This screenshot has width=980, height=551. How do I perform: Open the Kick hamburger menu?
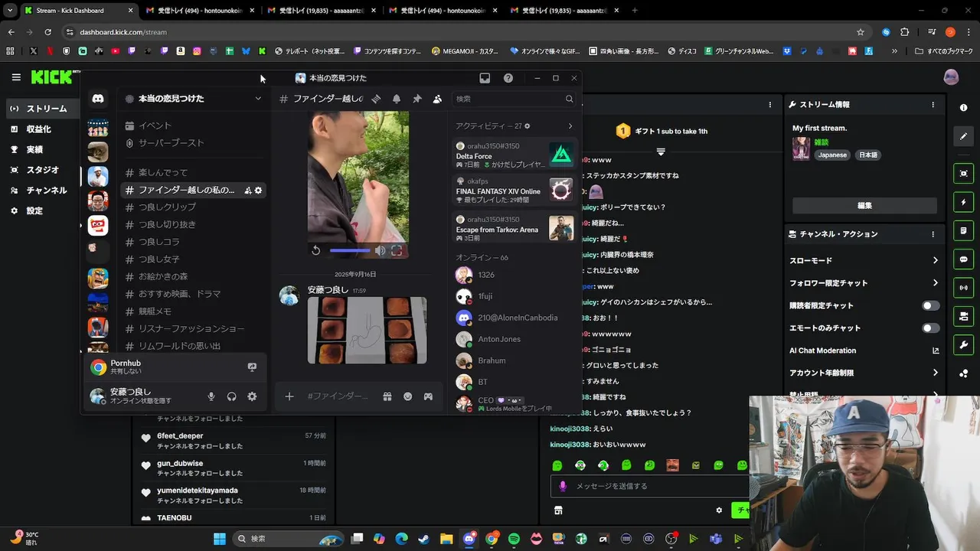tap(16, 77)
